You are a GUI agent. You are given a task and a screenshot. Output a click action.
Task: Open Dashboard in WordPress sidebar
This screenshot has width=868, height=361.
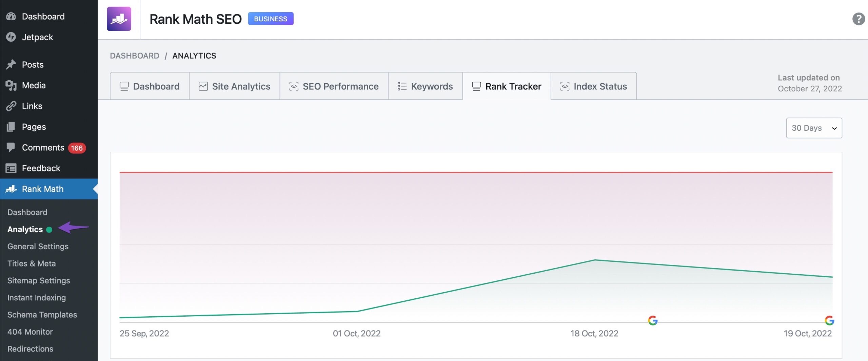[x=49, y=16]
